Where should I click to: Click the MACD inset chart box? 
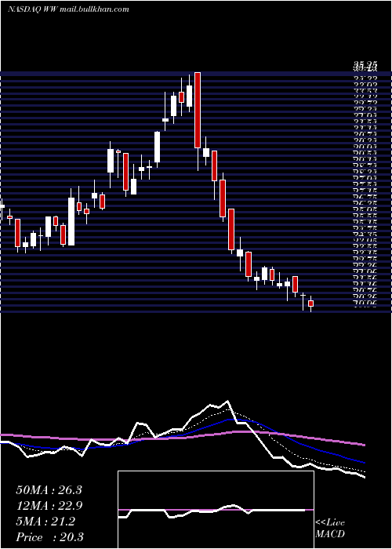pyautogui.click(x=216, y=510)
